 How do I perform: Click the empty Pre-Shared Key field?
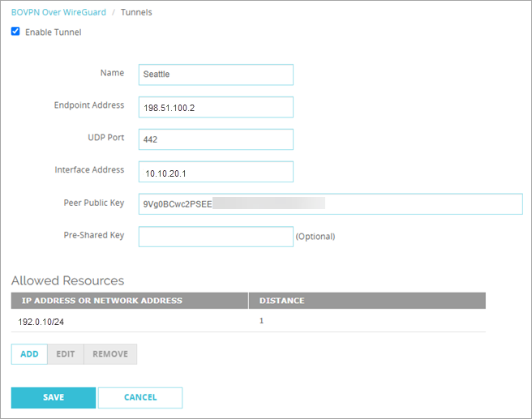coord(216,237)
